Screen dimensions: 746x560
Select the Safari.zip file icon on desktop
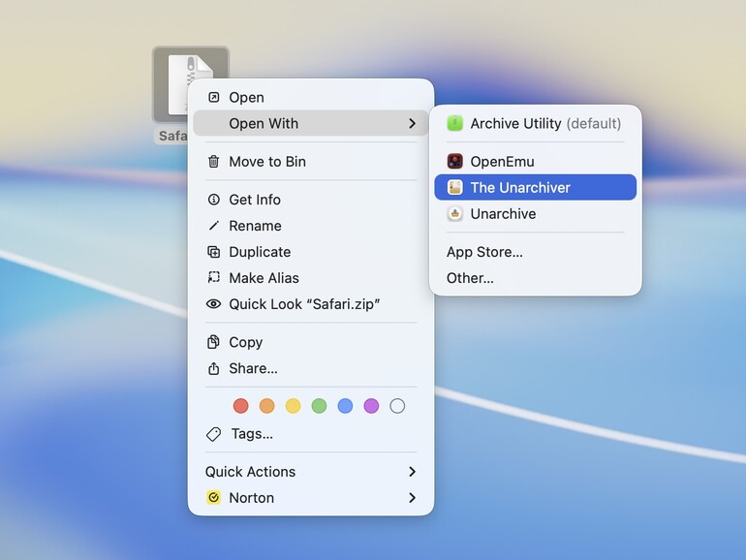tap(190, 84)
